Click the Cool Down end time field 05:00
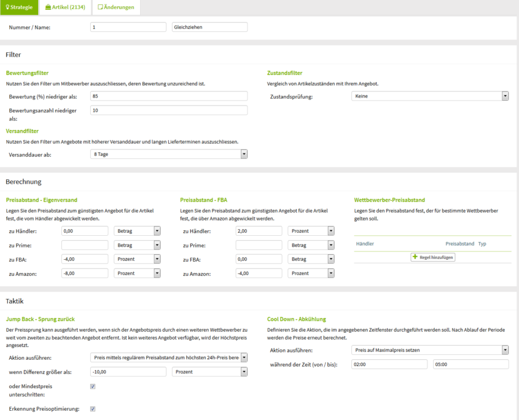Viewport: 519px width, 420px height. click(470, 364)
